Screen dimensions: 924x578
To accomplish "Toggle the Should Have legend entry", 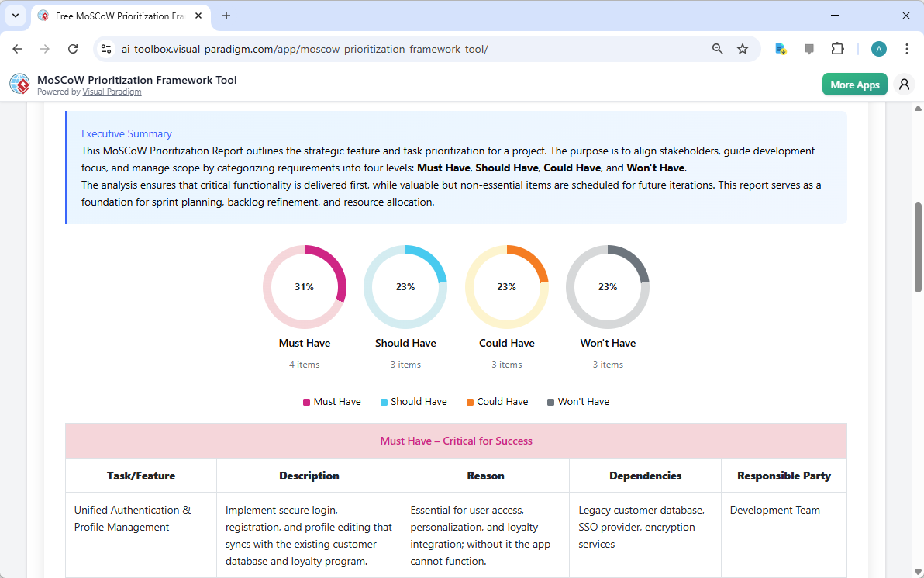I will [414, 401].
